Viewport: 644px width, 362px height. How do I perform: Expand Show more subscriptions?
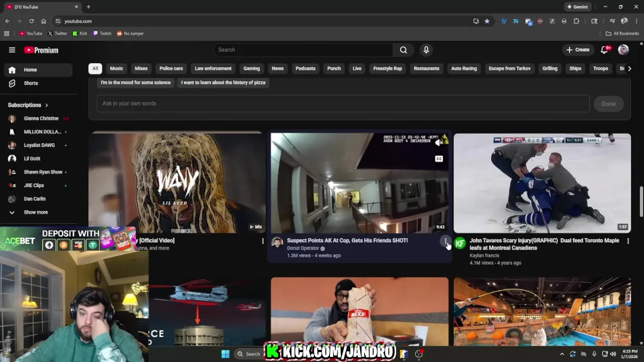click(x=35, y=212)
